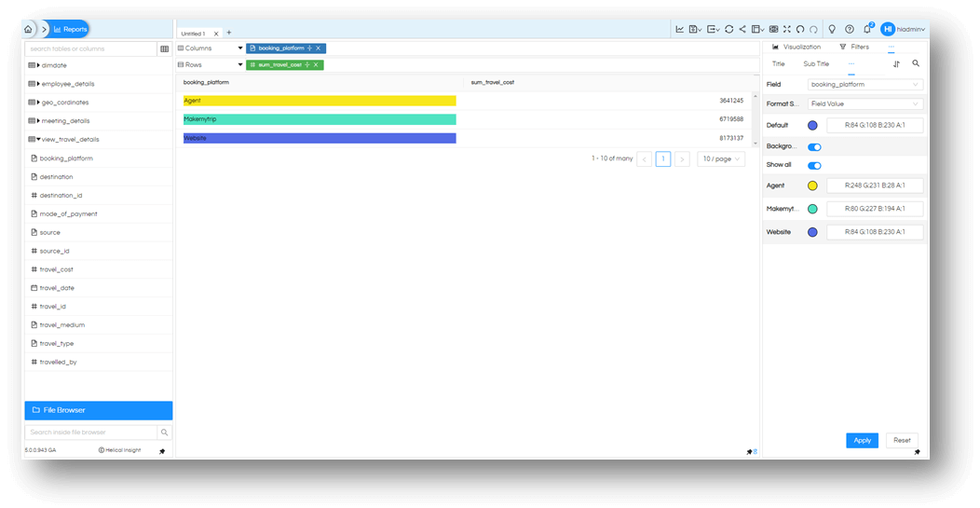Expand the geo_cordinates table
This screenshot has width=980, height=508.
coord(39,103)
